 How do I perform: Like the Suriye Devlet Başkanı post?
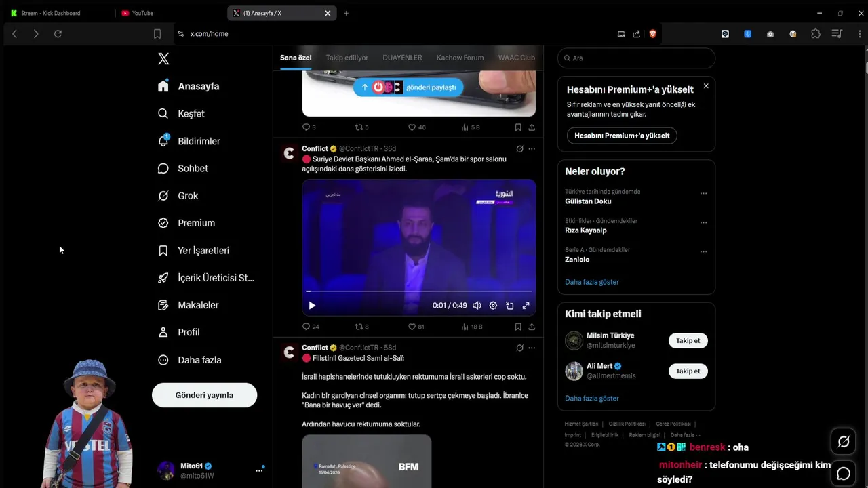[x=416, y=327]
